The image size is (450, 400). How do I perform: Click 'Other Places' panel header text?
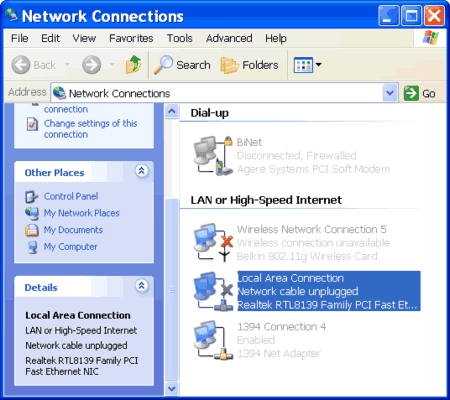(x=54, y=173)
